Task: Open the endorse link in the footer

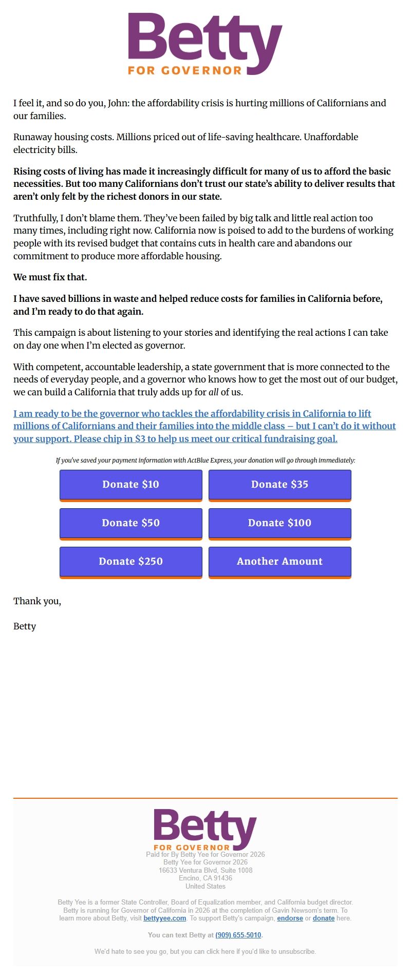Action: coord(290,918)
